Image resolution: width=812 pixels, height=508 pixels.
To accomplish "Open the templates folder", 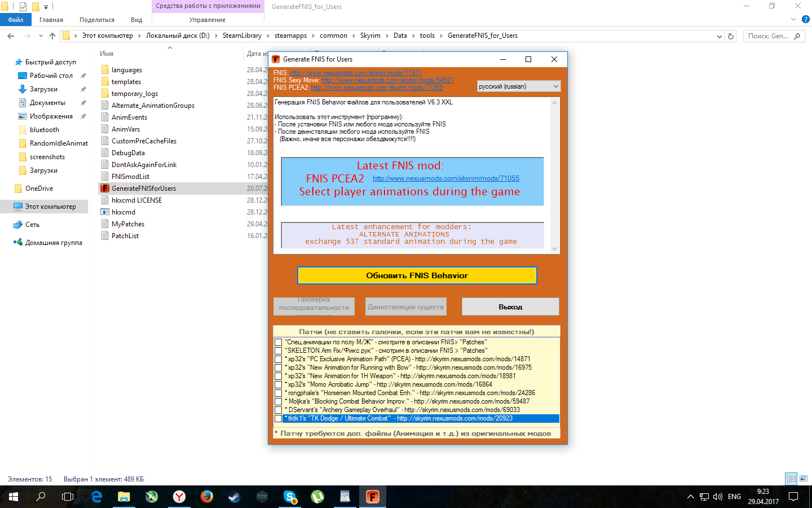I will 126,82.
